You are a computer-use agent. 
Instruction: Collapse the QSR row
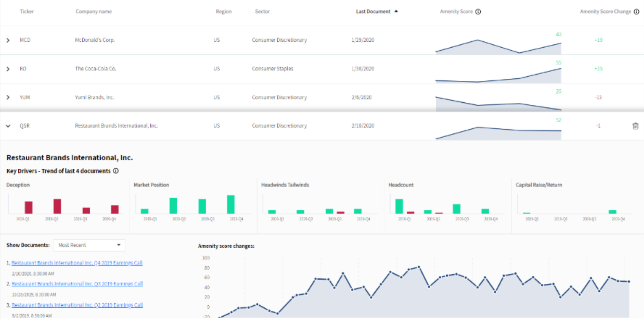8,126
